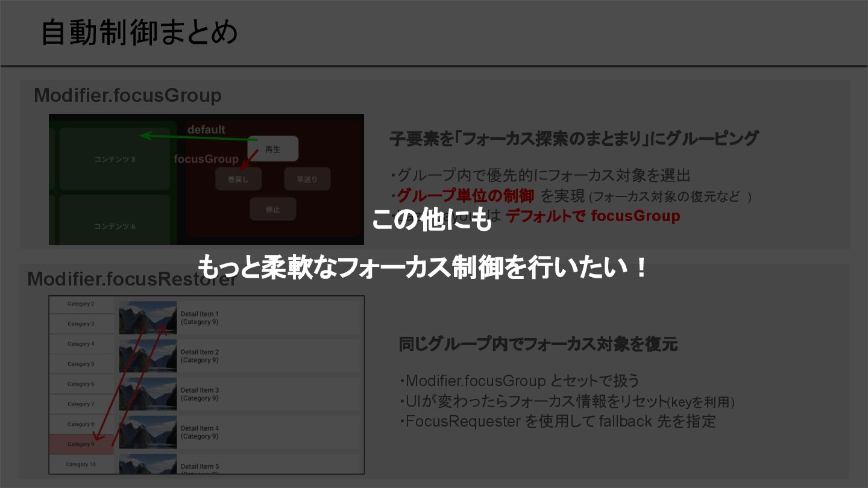Viewport: 868px width, 488px height.
Task: Click the red text デフォルトで focusGroup
Action: point(593,216)
